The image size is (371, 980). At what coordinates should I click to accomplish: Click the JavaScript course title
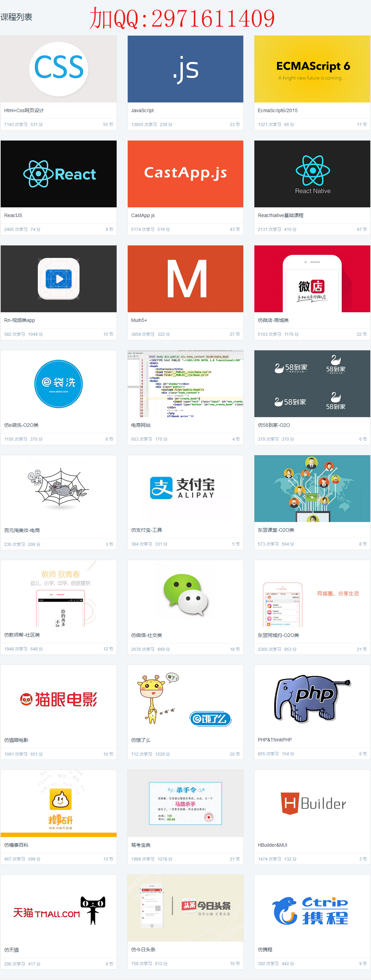click(142, 110)
